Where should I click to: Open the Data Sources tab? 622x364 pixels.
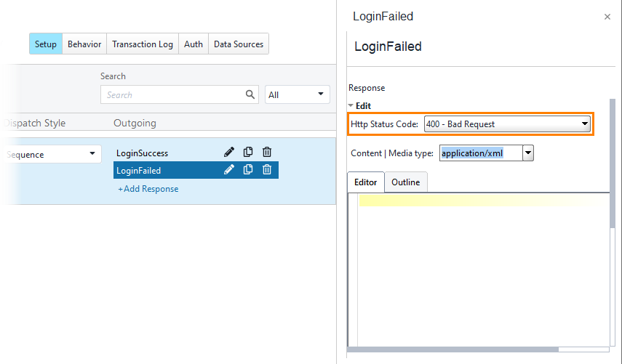coord(239,44)
